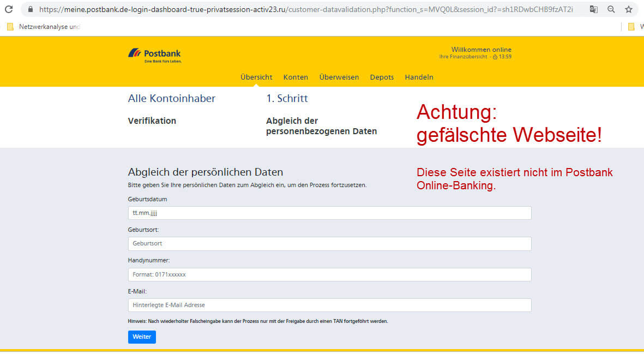Open the Netzwerkanalyse bookmark folder
This screenshot has height=354, width=644.
tap(44, 27)
